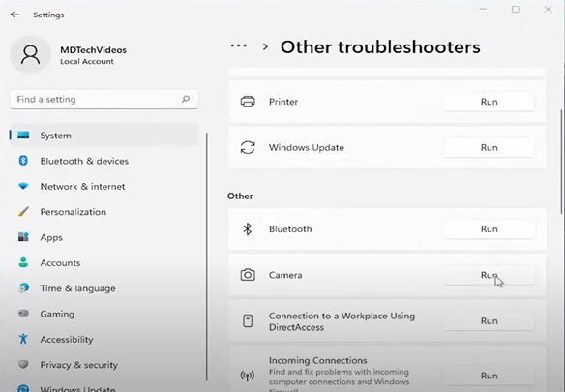The image size is (565, 392).
Task: Select the Bluetooth & devices sidebar icon
Action: (x=23, y=161)
